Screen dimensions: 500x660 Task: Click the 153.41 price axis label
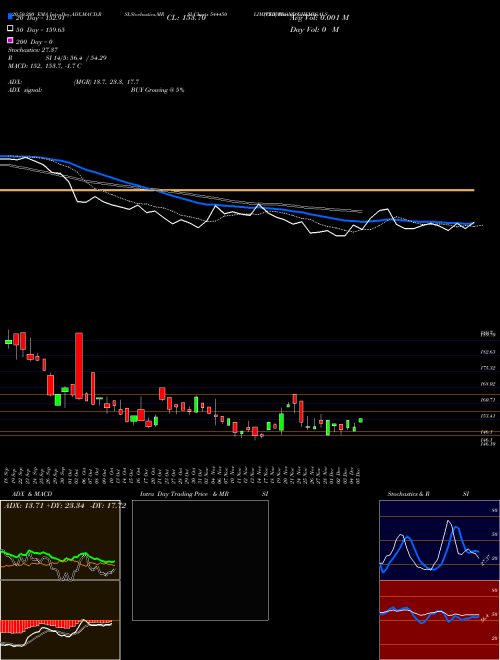[x=488, y=415]
